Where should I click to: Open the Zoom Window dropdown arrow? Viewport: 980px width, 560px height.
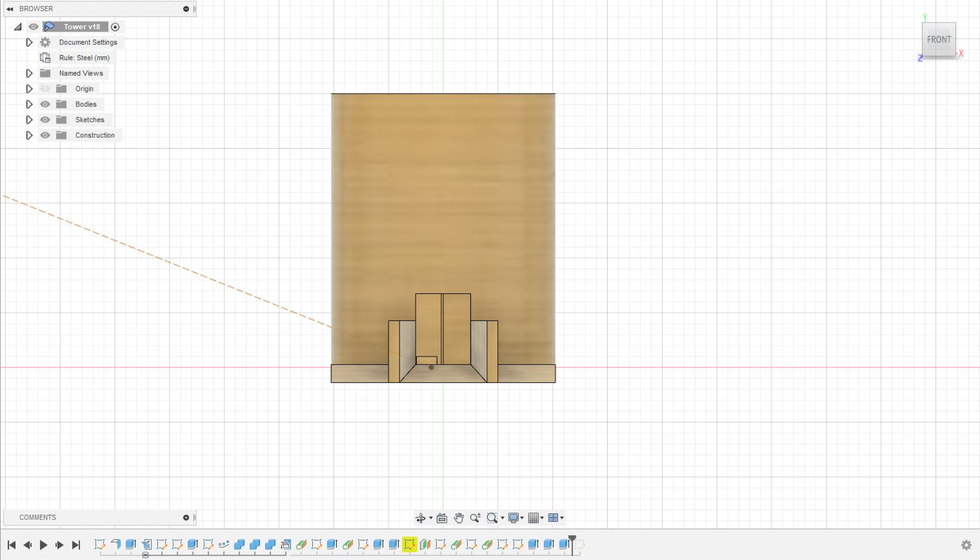pyautogui.click(x=502, y=518)
